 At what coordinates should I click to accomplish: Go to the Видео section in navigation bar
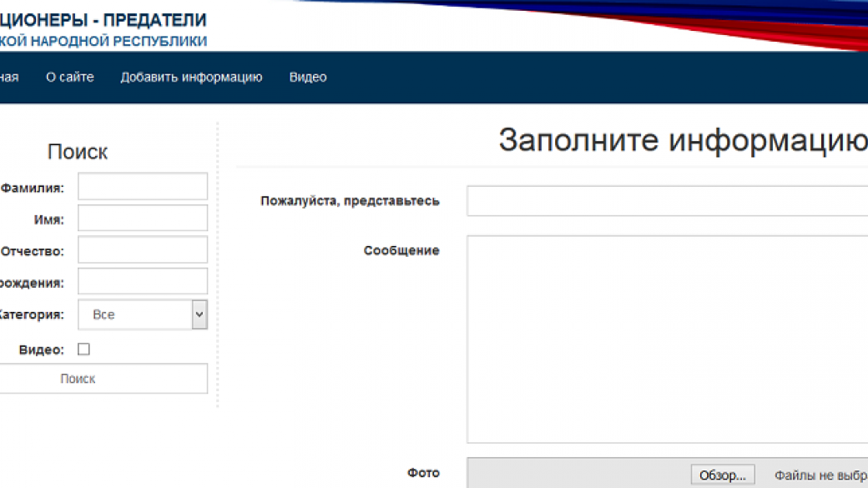coord(308,77)
